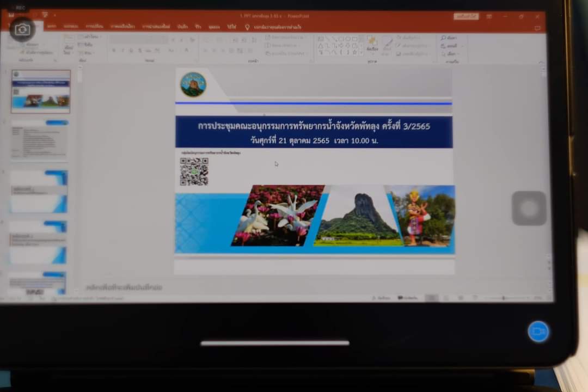Adjust the zoom slider in status bar
Image resolution: width=588 pixels, height=392 pixels.
click(x=505, y=298)
